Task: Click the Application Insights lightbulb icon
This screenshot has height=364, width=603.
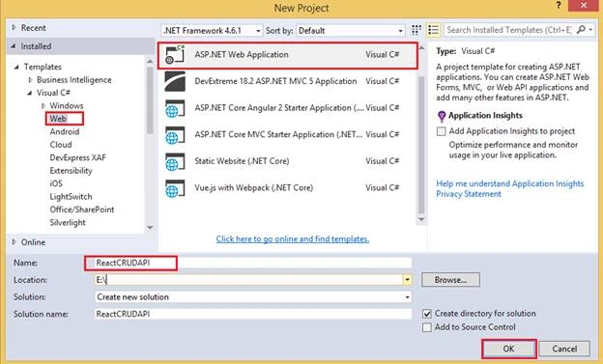Action: [x=442, y=116]
